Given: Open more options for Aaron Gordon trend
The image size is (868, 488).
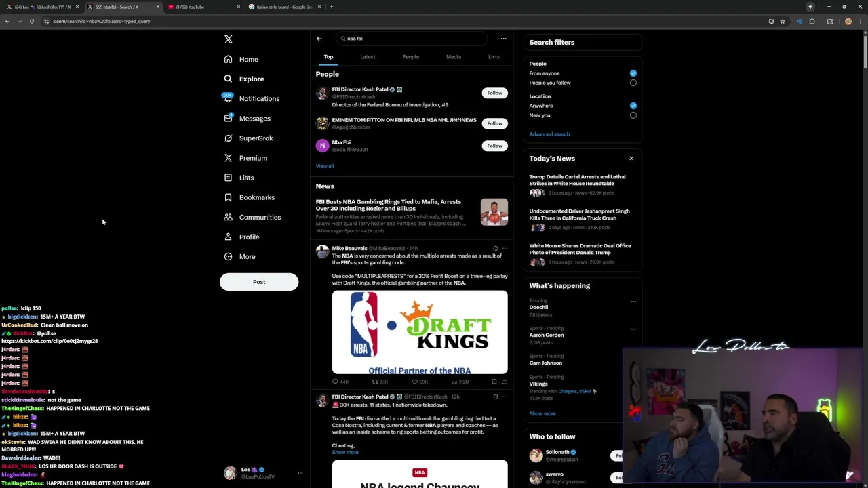Looking at the screenshot, I should 633,329.
